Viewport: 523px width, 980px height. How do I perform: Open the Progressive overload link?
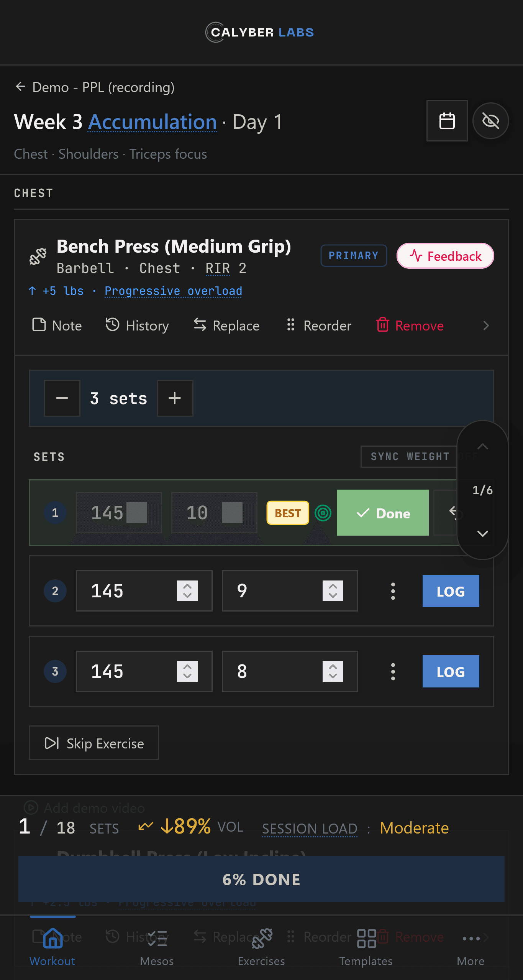point(173,291)
